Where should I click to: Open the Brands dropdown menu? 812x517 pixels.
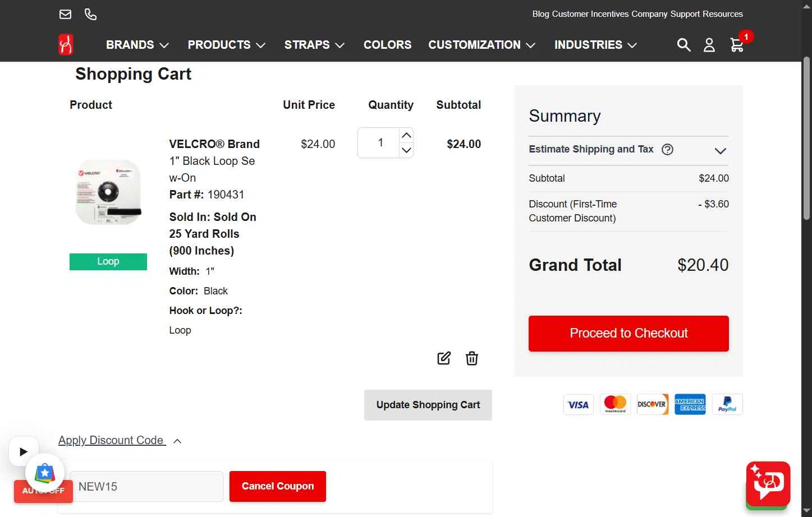click(x=137, y=45)
